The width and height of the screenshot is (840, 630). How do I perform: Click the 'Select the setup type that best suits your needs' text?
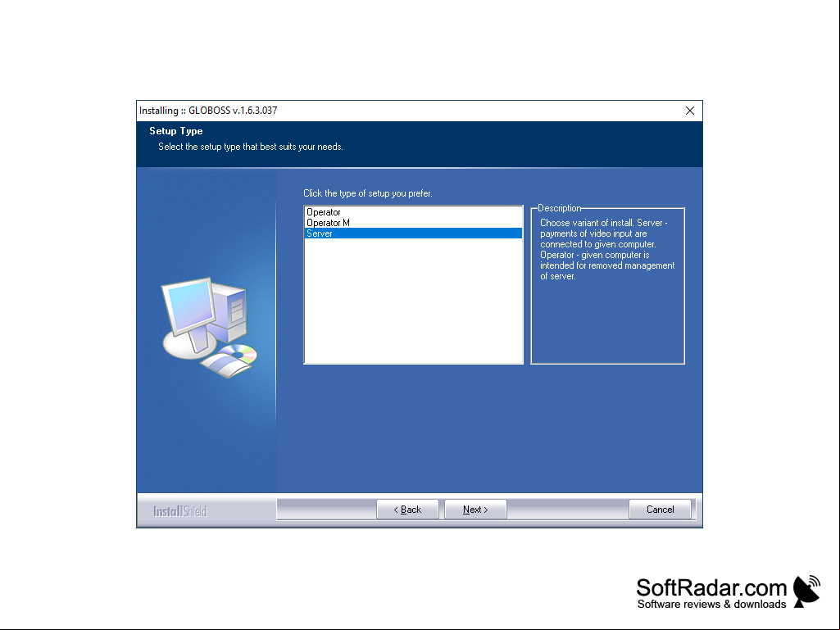pyautogui.click(x=250, y=147)
